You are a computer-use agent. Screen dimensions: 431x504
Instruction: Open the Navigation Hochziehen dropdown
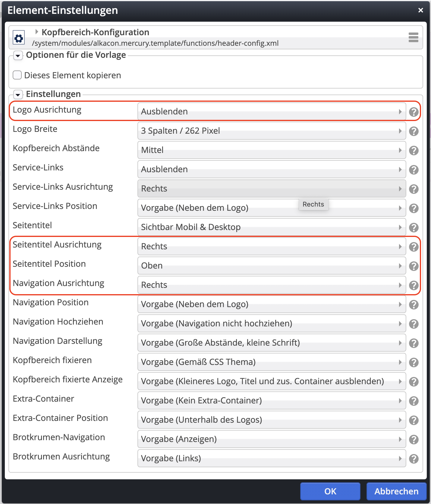click(x=272, y=323)
